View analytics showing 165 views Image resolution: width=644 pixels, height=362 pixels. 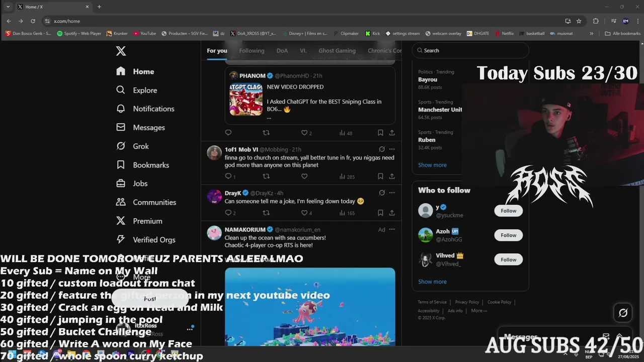tap(347, 213)
